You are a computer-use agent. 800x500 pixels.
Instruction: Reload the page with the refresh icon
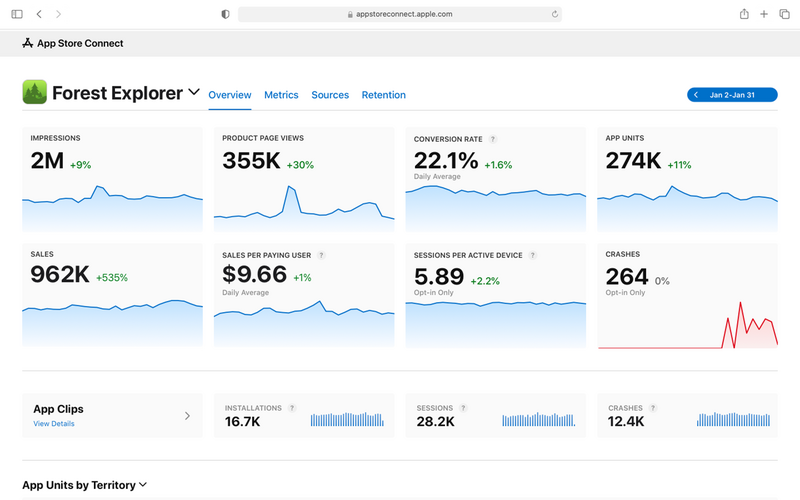point(555,14)
